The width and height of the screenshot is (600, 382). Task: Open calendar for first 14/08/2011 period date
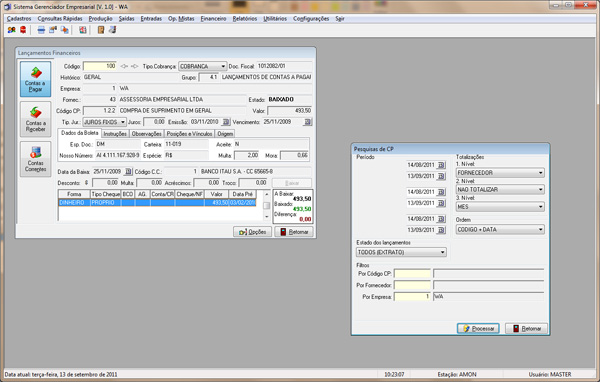pos(441,165)
